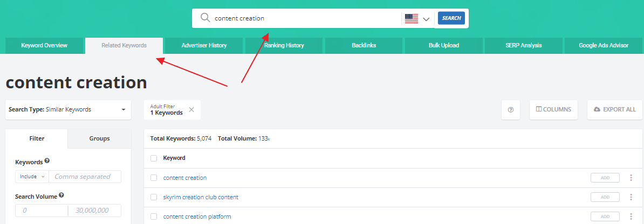644x224 pixels.
Task: Open the Keyword Overview tab
Action: 44,46
